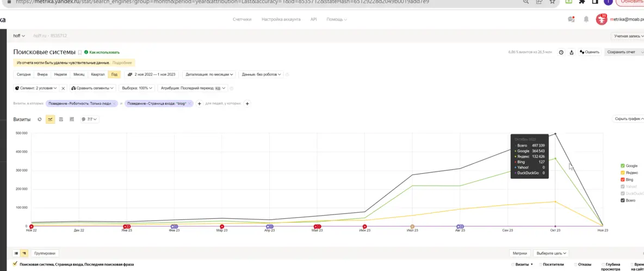Viewport: 644px width, 271px height.
Task: Uncheck the Всего series in legend
Action: coord(623,200)
